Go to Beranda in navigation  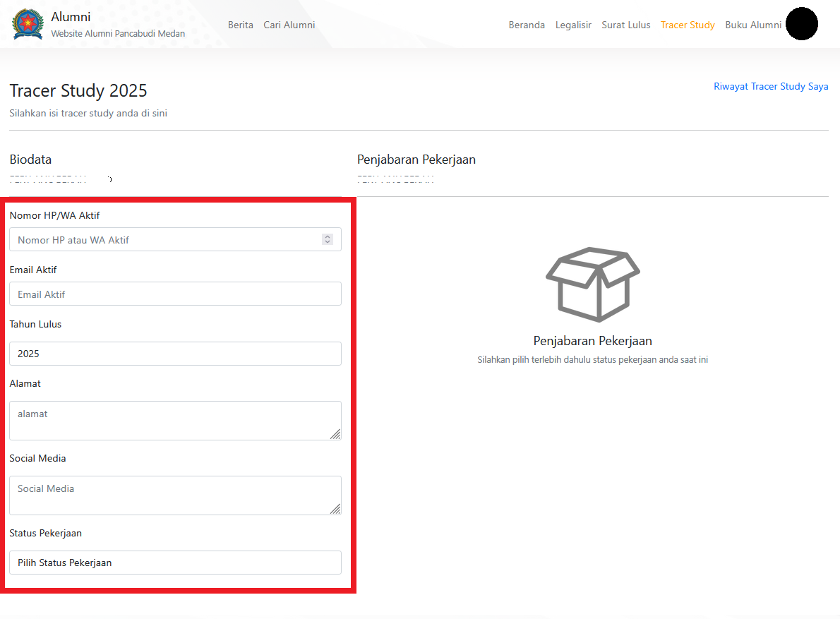coord(527,25)
